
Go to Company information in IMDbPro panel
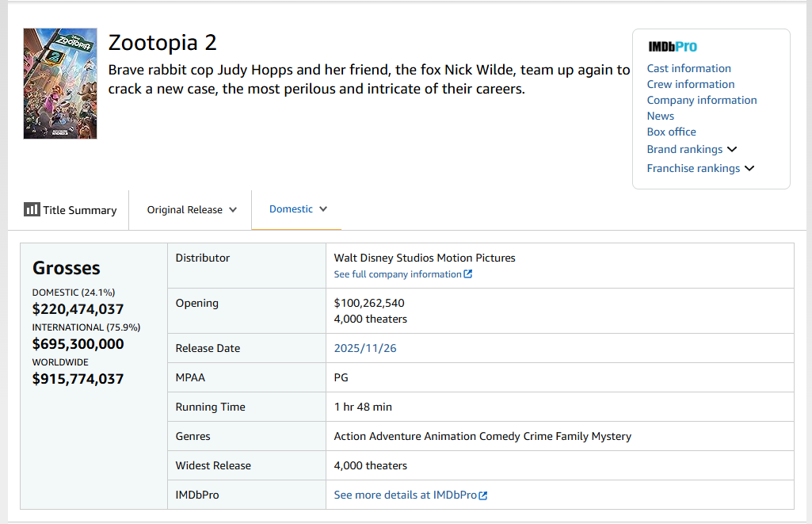(x=701, y=100)
